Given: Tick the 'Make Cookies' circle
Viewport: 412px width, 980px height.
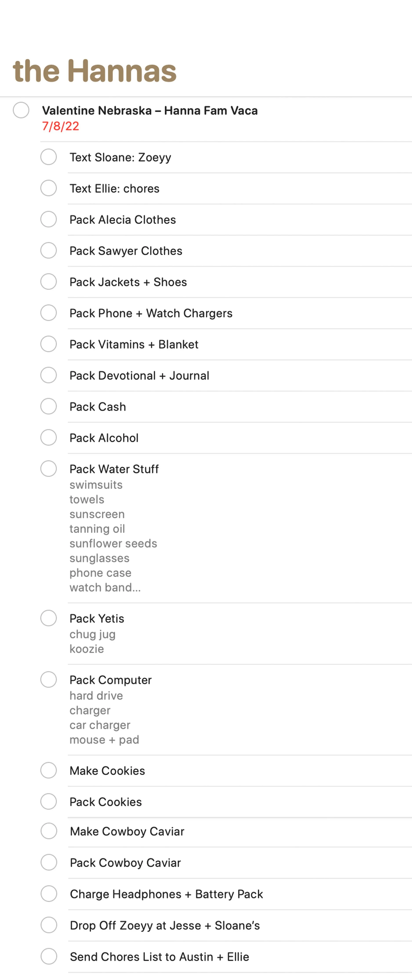Looking at the screenshot, I should (48, 770).
